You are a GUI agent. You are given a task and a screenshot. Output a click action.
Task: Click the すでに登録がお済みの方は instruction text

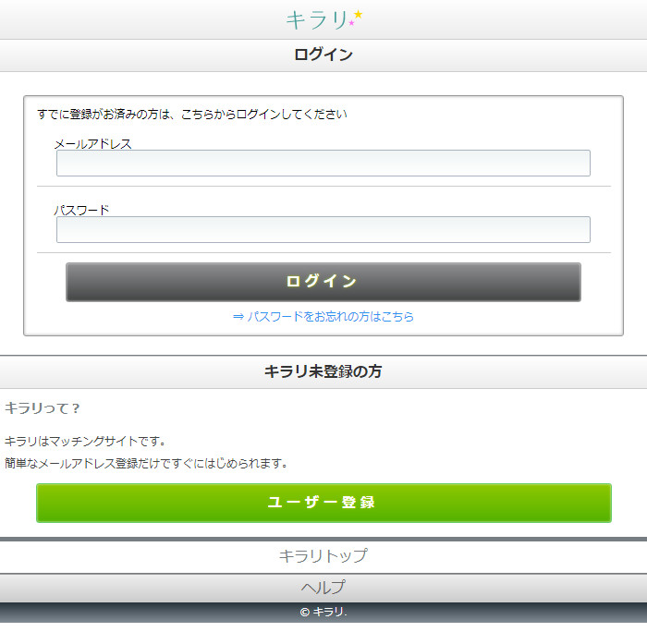click(x=192, y=115)
